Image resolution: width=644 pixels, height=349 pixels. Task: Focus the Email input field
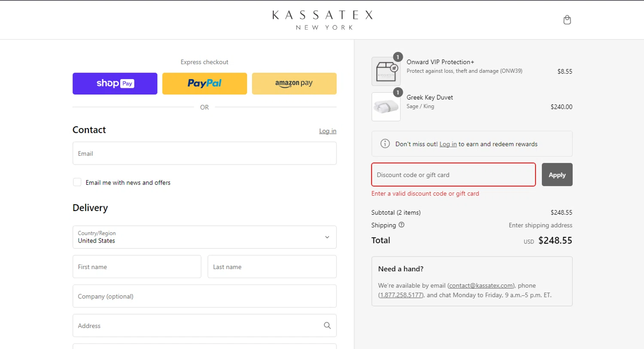tap(204, 153)
